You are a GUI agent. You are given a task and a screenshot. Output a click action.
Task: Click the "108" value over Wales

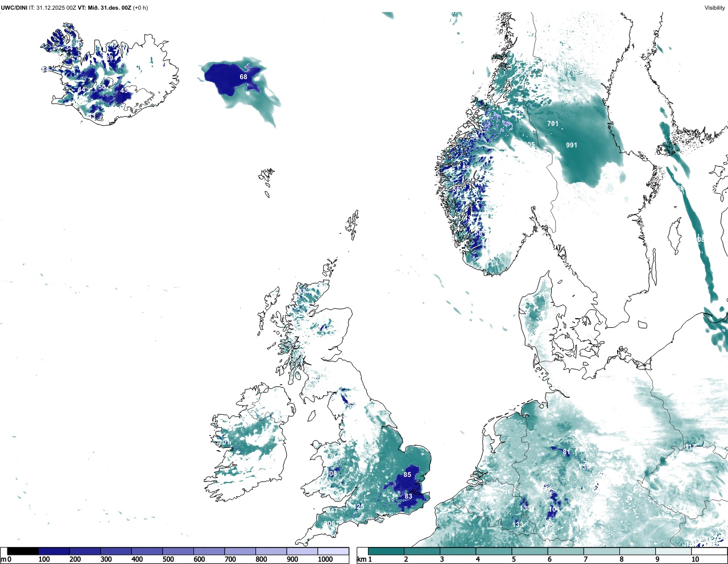coord(332,474)
